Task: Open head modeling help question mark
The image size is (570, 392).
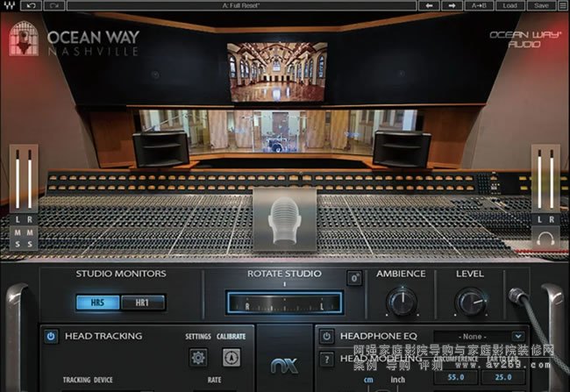Action: pos(327,359)
